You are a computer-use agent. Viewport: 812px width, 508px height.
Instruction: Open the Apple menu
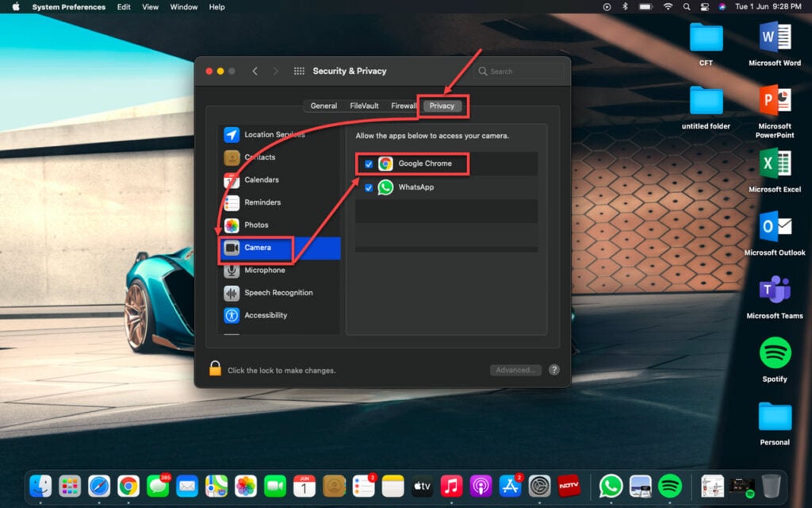pyautogui.click(x=16, y=6)
